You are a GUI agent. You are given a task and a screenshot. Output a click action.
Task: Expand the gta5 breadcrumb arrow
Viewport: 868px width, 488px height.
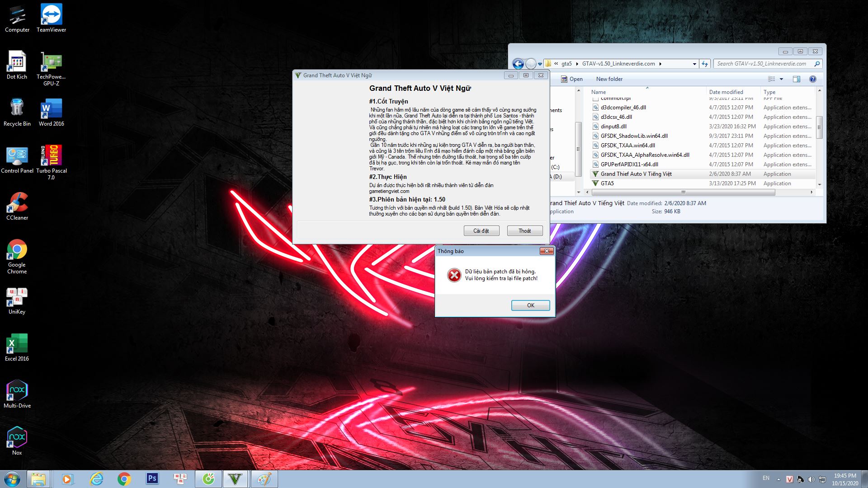577,64
